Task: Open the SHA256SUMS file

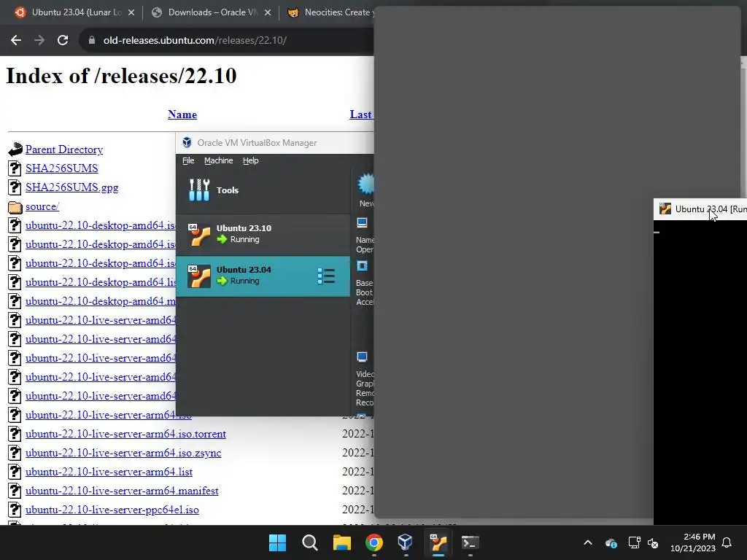Action: click(61, 168)
